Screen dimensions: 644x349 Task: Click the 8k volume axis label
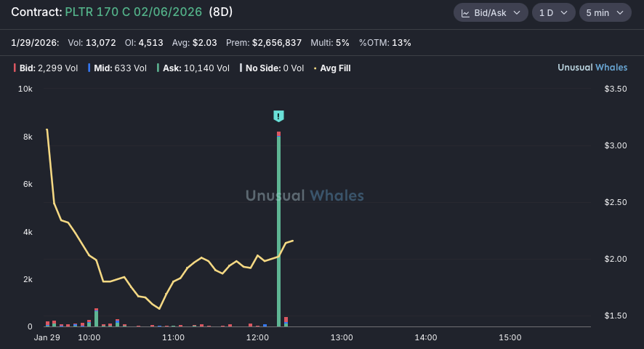coord(28,137)
